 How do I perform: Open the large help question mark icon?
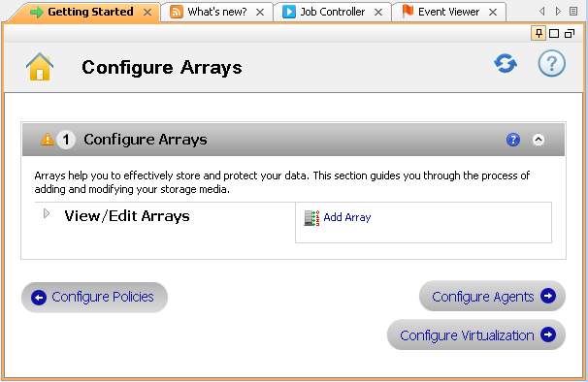552,63
